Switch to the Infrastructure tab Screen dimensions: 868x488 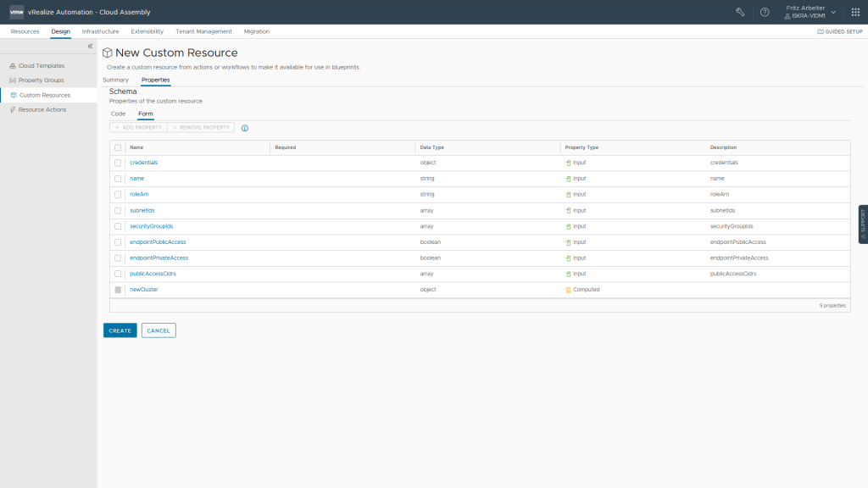pos(100,31)
